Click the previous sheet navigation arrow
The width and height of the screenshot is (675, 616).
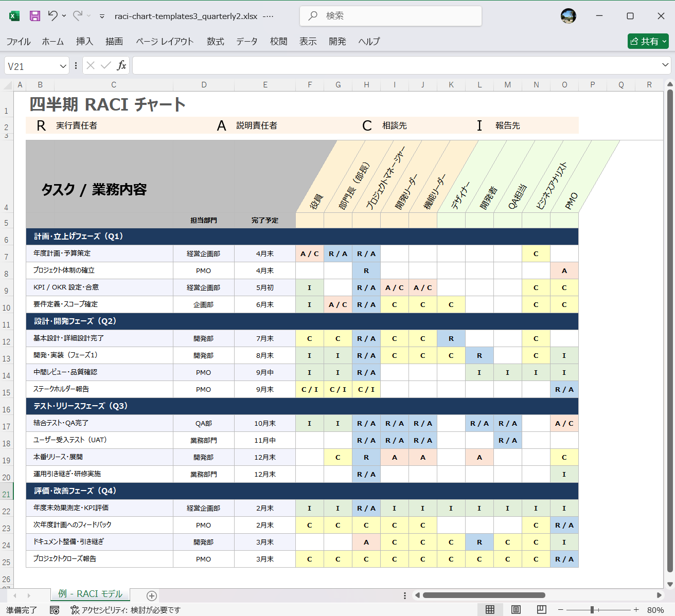pos(15,595)
